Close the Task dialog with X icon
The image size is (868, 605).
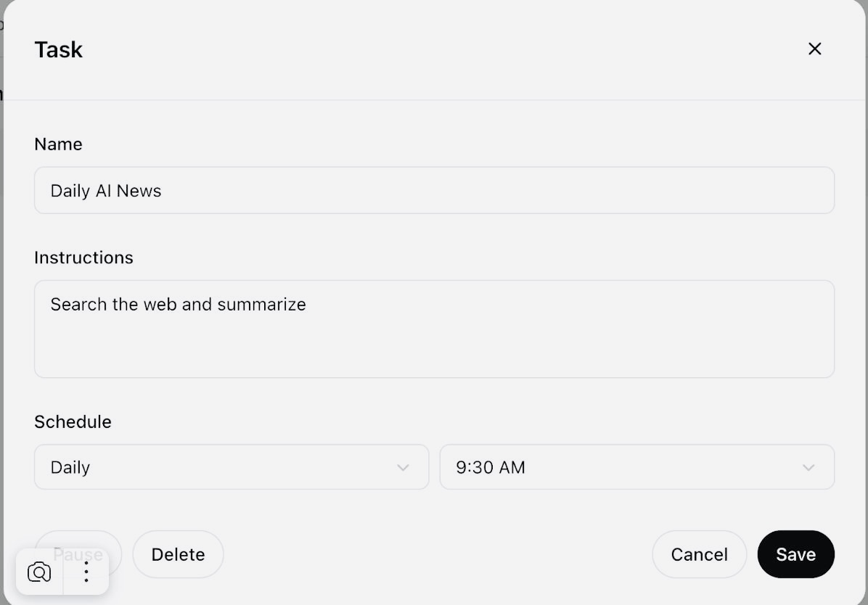pyautogui.click(x=814, y=49)
